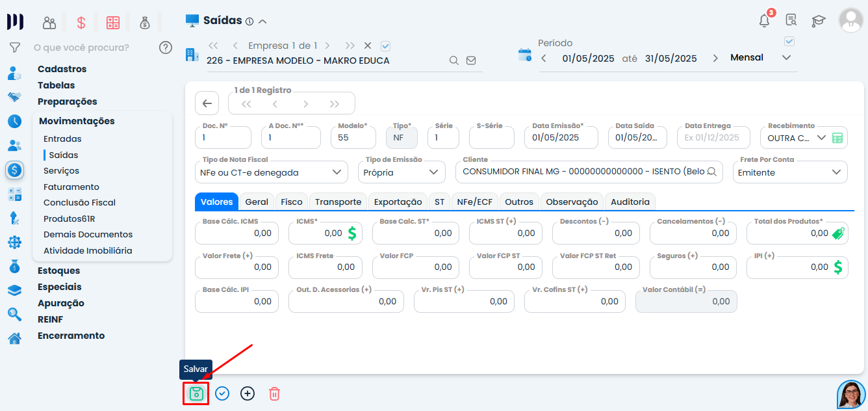Open the Frete Por Conta dropdown

point(836,172)
